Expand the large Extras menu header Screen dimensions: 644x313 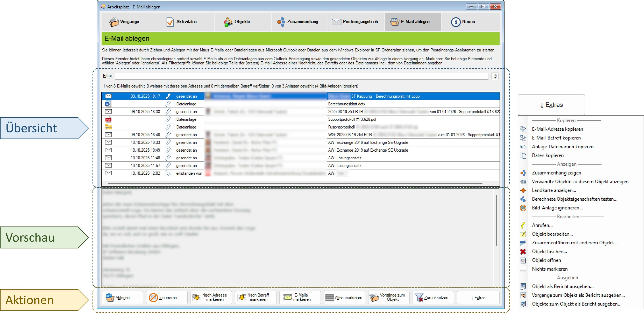[551, 105]
